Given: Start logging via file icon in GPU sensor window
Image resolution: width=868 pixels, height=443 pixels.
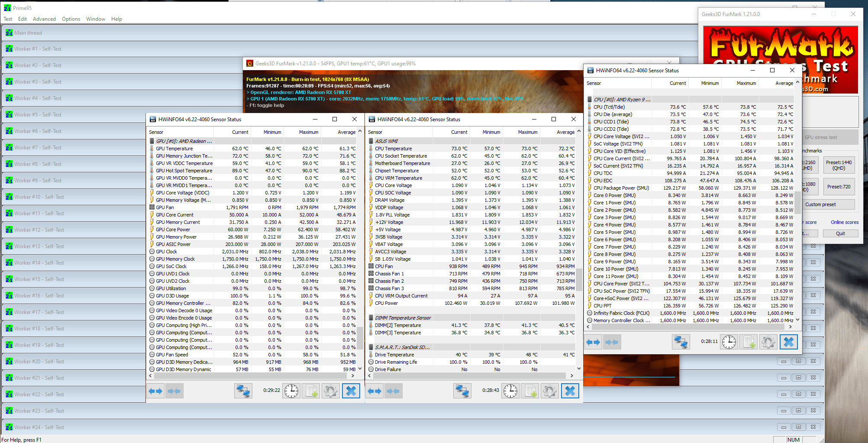Looking at the screenshot, I should pos(311,391).
